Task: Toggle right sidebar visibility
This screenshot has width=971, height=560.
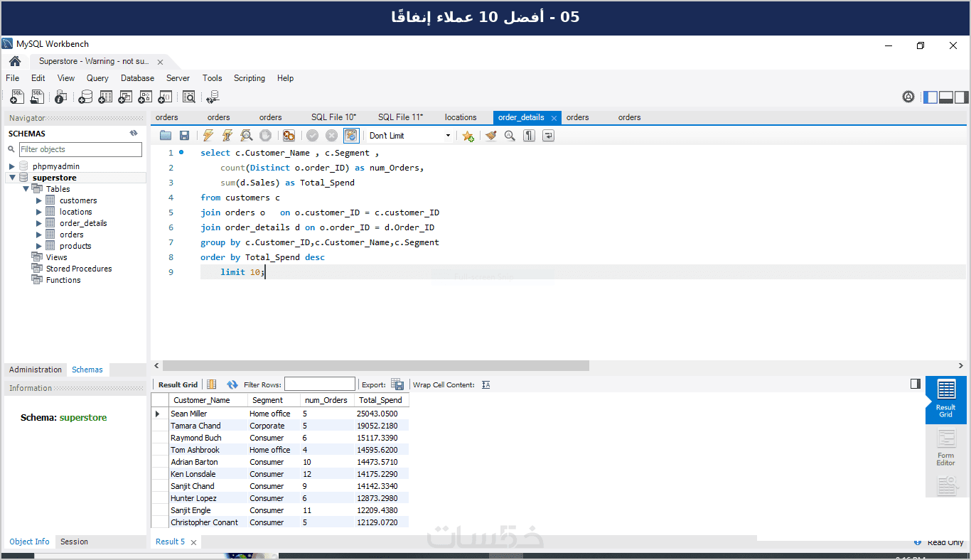Action: [962, 97]
